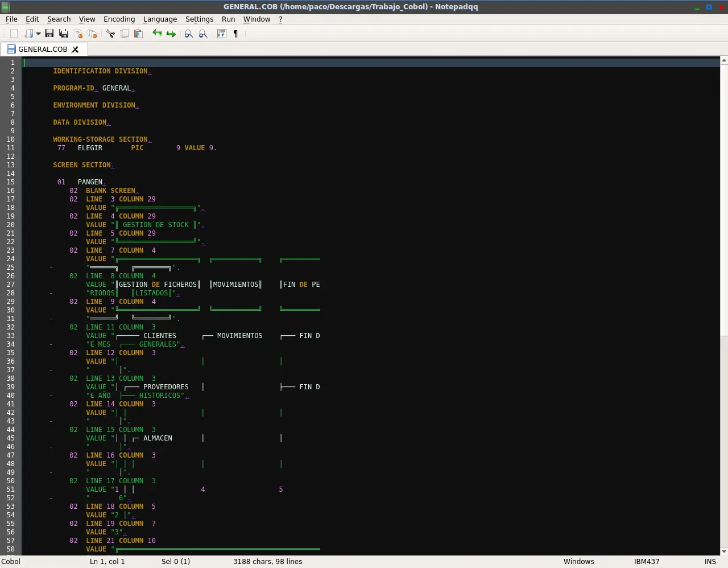This screenshot has height=568, width=728.
Task: Toggle show all characters pilcrow icon
Action: click(235, 34)
